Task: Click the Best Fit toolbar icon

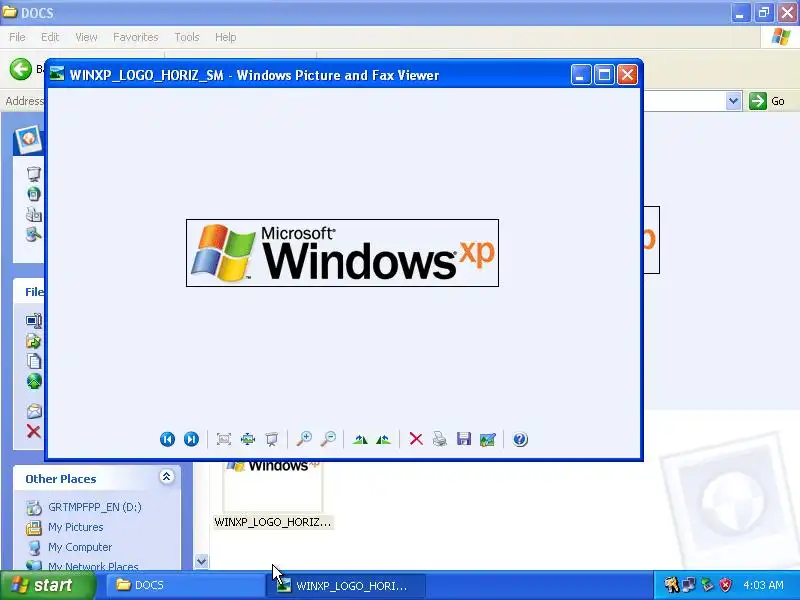Action: [223, 439]
